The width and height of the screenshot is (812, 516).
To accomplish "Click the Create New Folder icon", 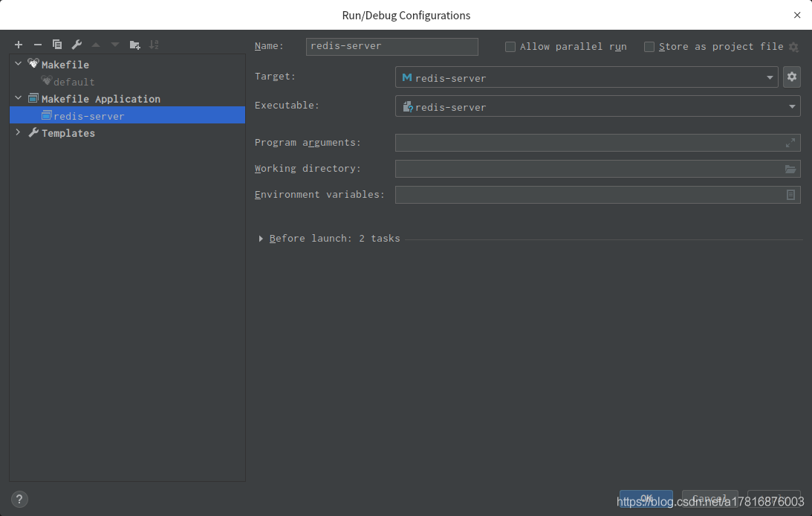I will coord(134,45).
